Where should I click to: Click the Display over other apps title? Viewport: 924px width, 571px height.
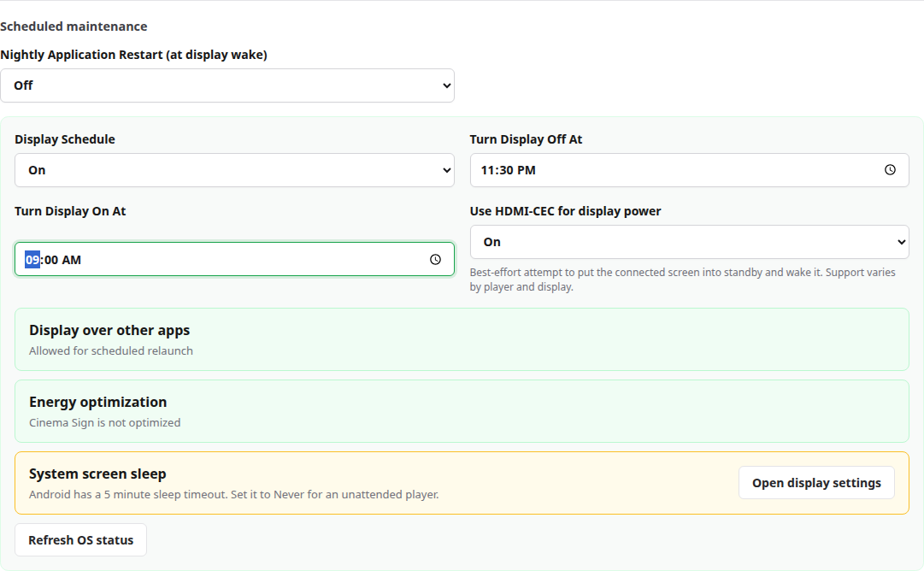[x=109, y=331]
